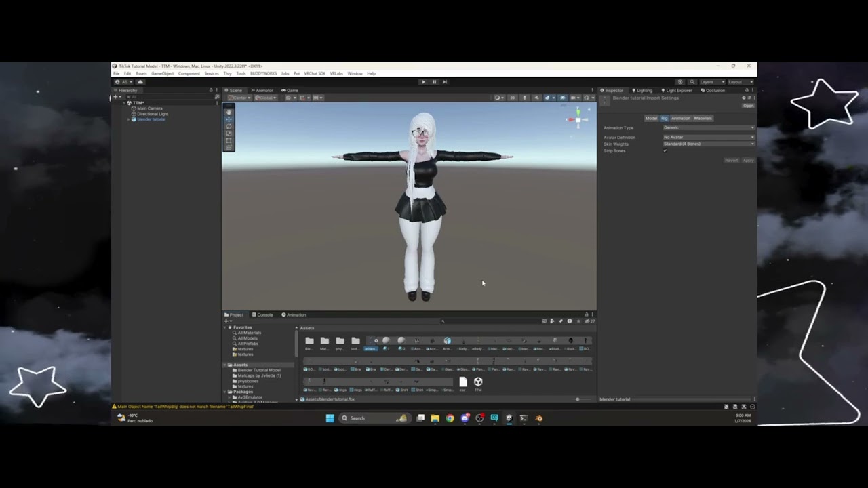Select the Scale tool in Scene
This screenshot has width=868, height=488.
click(229, 134)
